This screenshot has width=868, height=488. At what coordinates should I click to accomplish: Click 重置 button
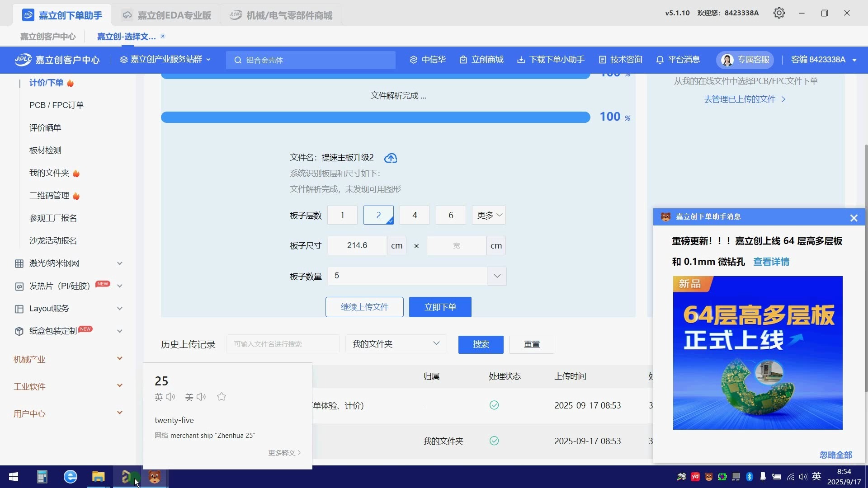click(x=532, y=344)
